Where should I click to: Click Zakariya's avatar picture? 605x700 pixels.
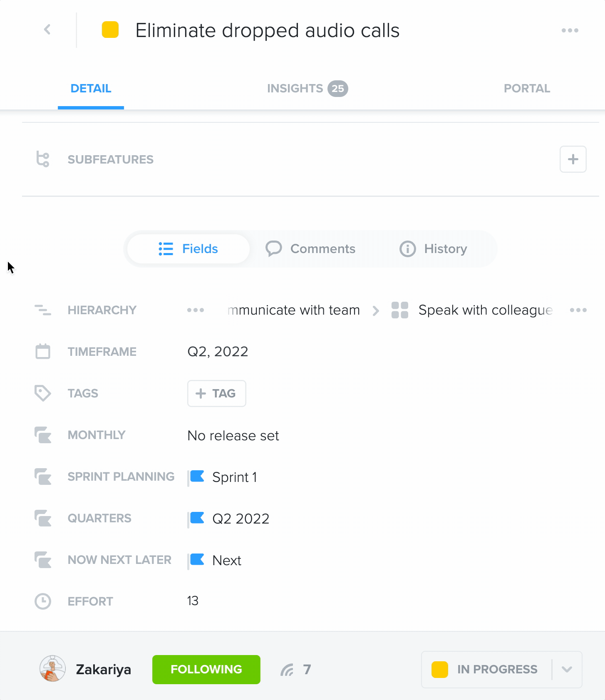[x=52, y=668]
